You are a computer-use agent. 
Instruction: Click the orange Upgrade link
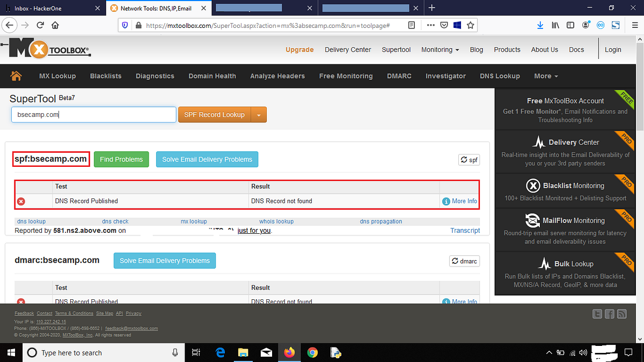pyautogui.click(x=299, y=49)
